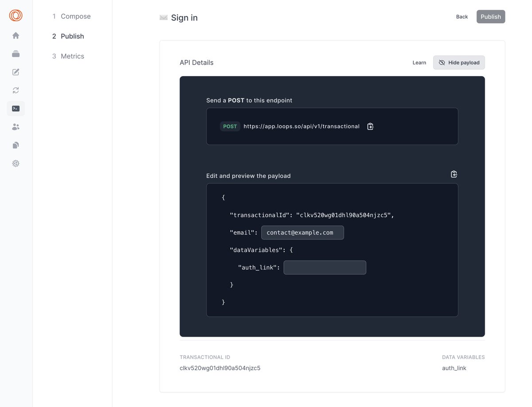The image size is (532, 407).
Task: Select step 2 Publish
Action: tap(68, 36)
